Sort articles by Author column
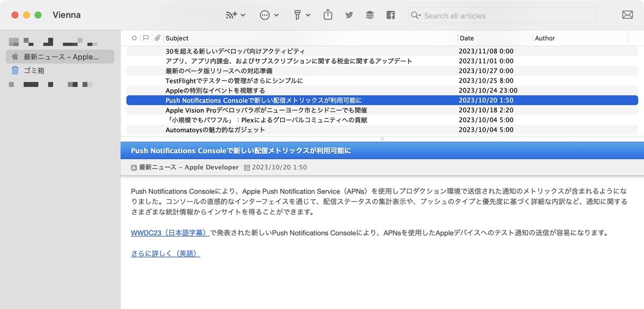Viewport: 644px width, 309px height. [x=580, y=38]
